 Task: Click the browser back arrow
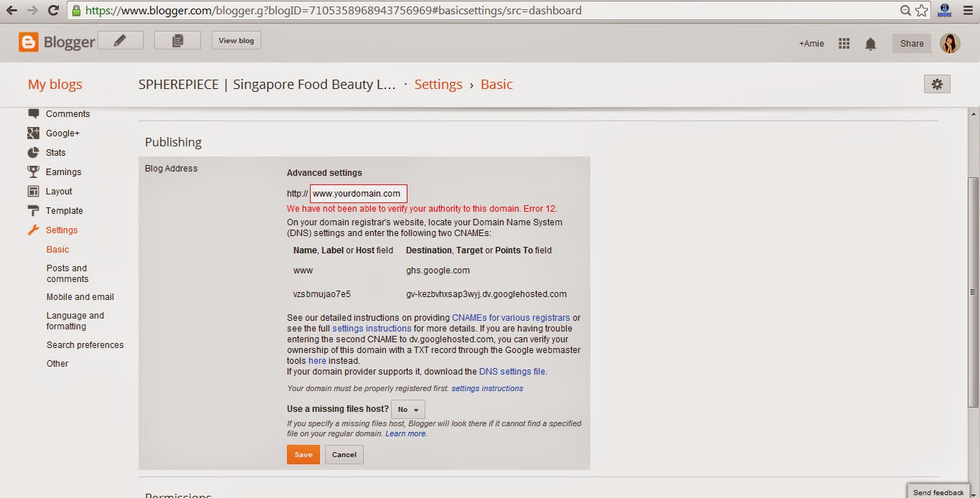tap(11, 11)
